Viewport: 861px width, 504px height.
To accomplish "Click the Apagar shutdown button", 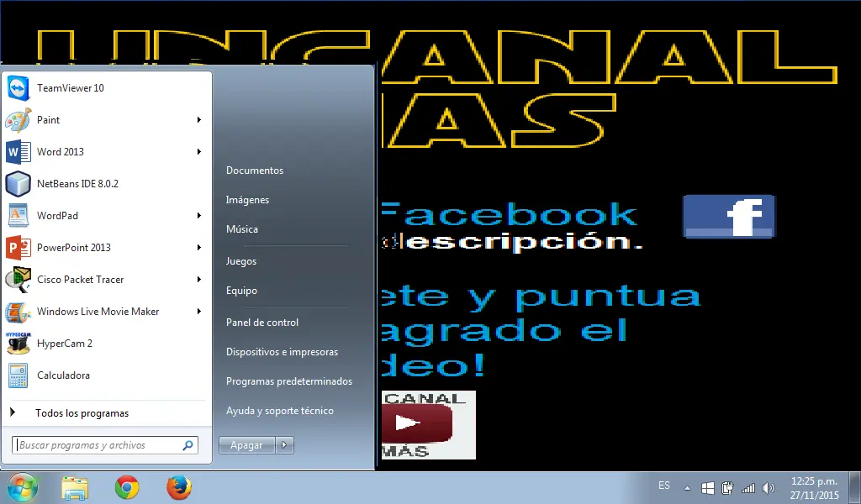I will coord(246,444).
